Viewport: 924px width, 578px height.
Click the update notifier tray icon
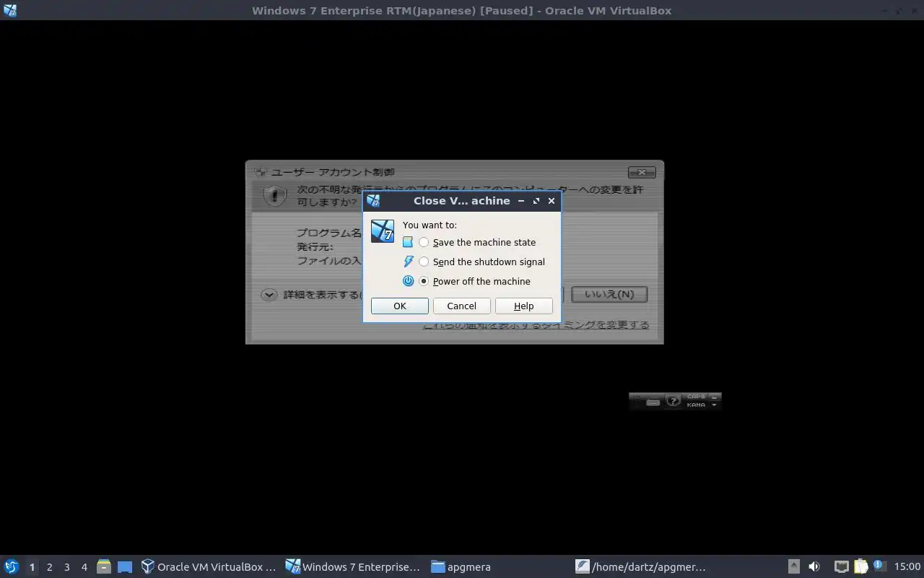879,566
